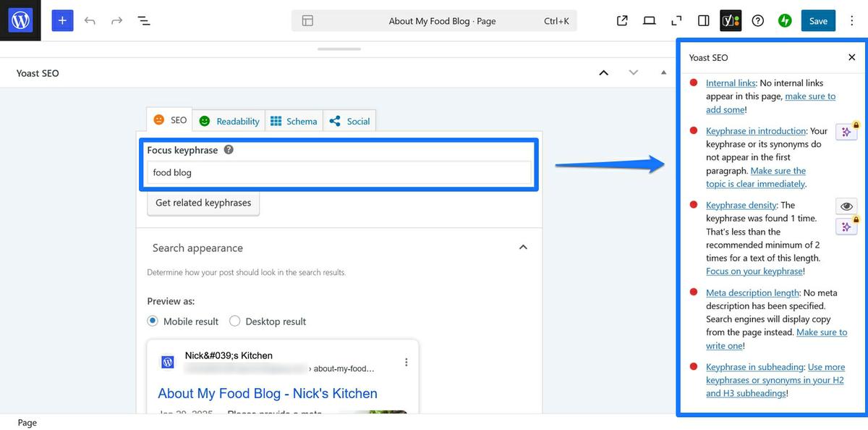Switch to the Readability tab
The width and height of the screenshot is (868, 430).
click(229, 121)
